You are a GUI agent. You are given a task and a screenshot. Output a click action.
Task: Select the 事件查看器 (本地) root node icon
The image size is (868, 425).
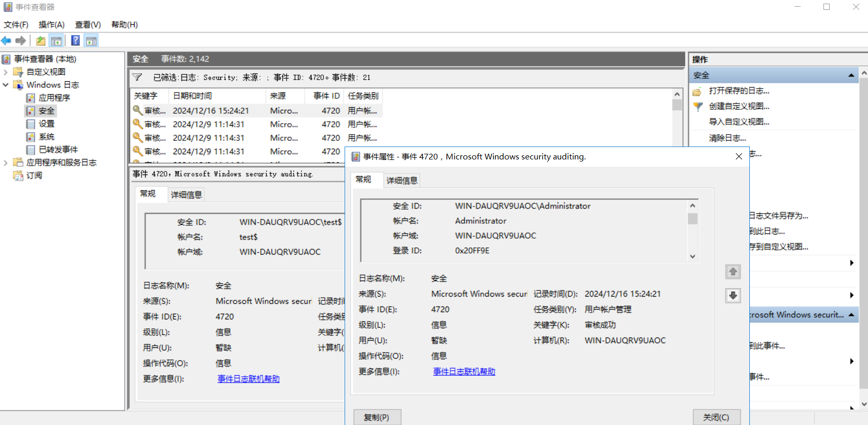pos(6,59)
